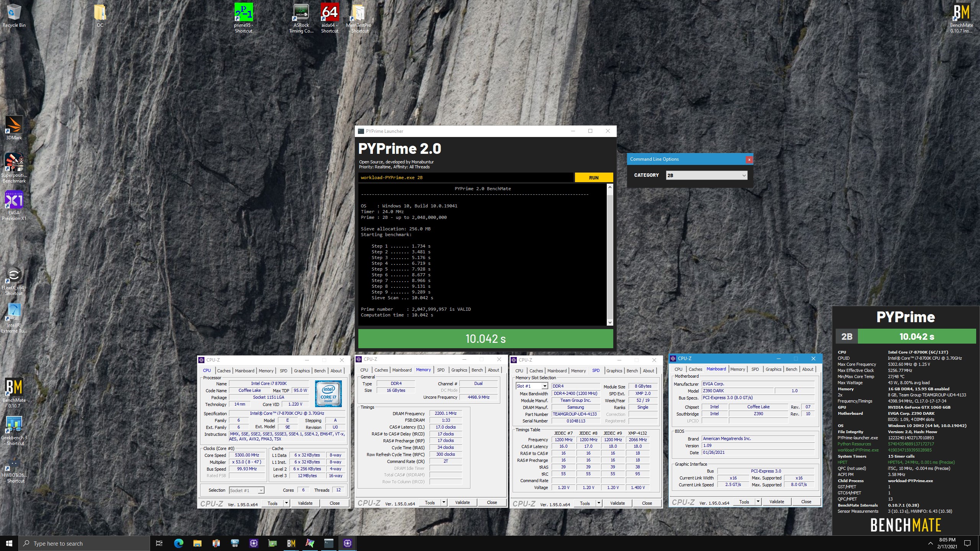
Task: Launch the prime95 shortcut icon
Action: (243, 18)
